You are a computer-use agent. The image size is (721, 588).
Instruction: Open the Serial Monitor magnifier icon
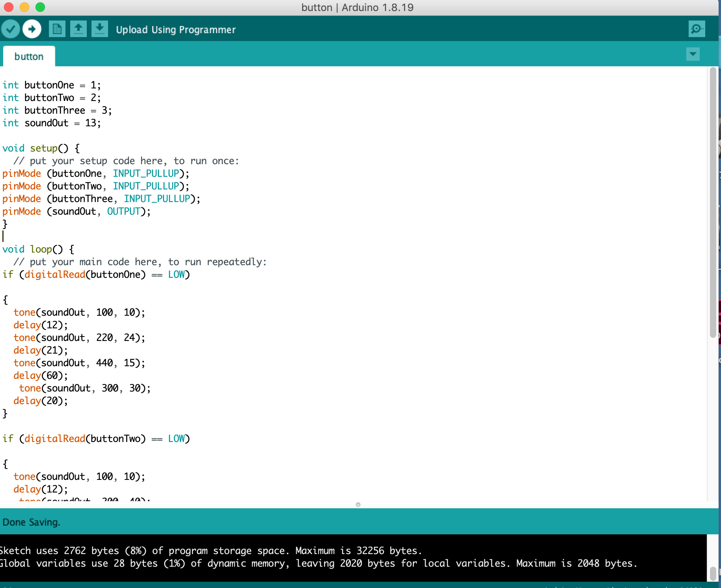point(697,29)
